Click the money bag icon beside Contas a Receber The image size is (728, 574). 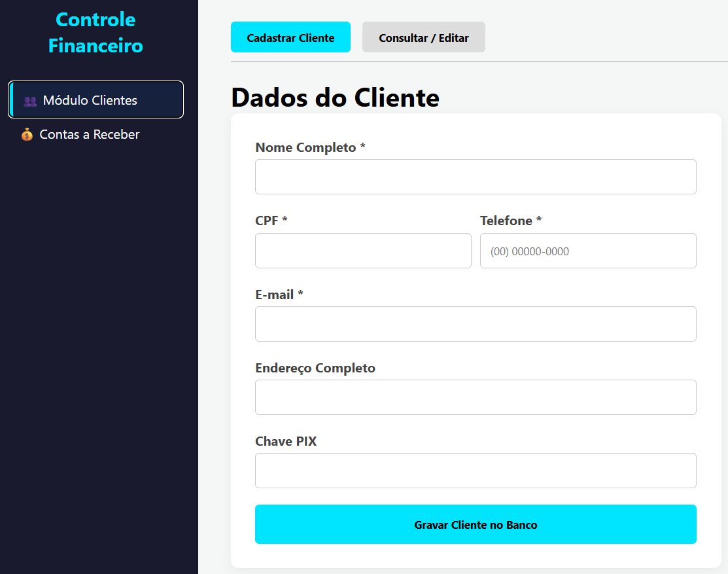point(27,135)
